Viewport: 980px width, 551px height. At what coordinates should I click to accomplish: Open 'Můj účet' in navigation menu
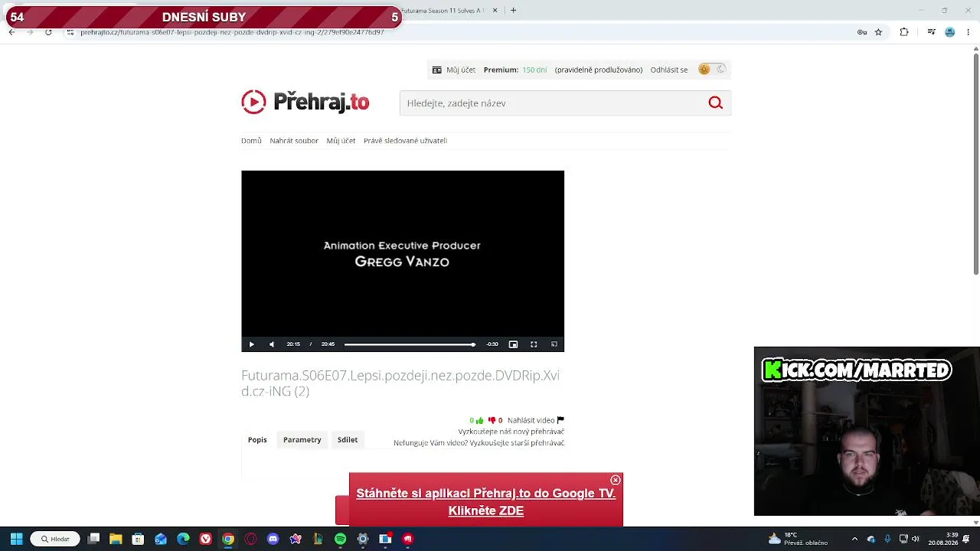(341, 141)
